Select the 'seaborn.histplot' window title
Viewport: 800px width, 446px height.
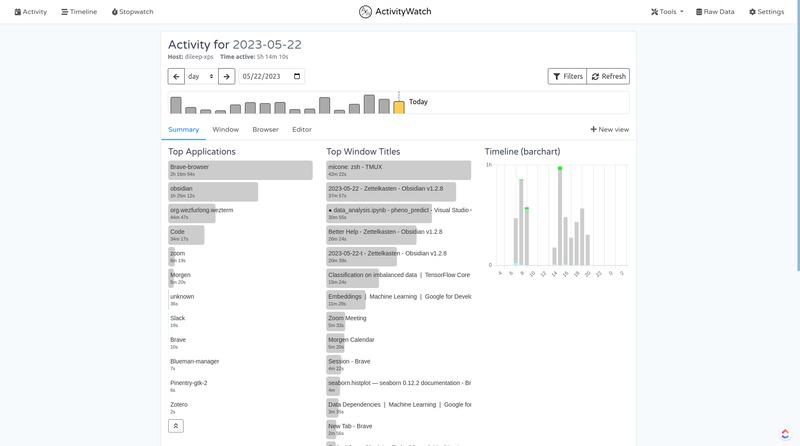pos(398,386)
